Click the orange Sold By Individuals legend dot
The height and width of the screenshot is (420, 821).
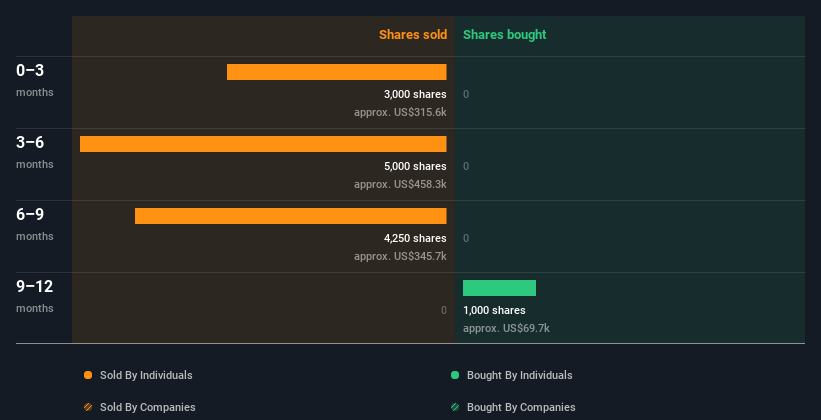[x=88, y=375]
